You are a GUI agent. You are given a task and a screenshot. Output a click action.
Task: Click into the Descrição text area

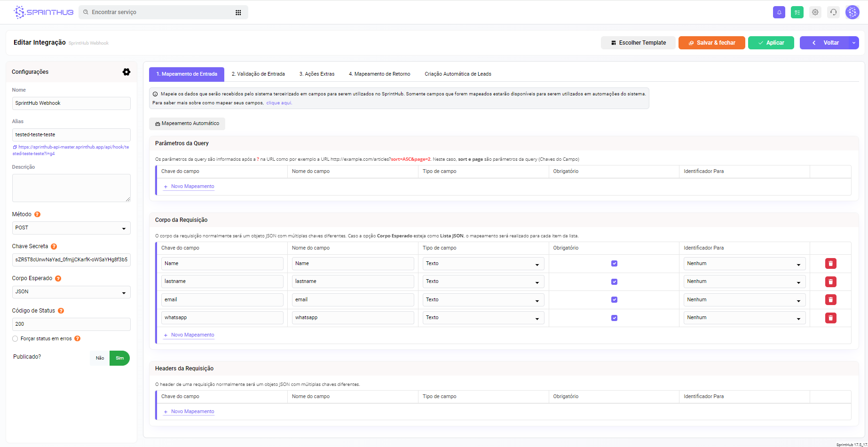click(x=71, y=188)
